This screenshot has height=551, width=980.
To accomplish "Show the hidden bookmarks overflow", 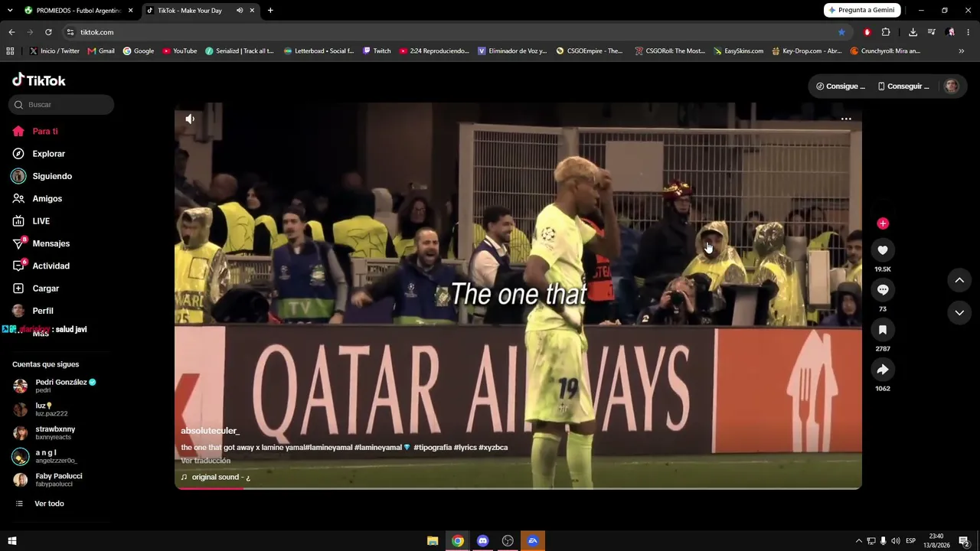I will point(962,51).
